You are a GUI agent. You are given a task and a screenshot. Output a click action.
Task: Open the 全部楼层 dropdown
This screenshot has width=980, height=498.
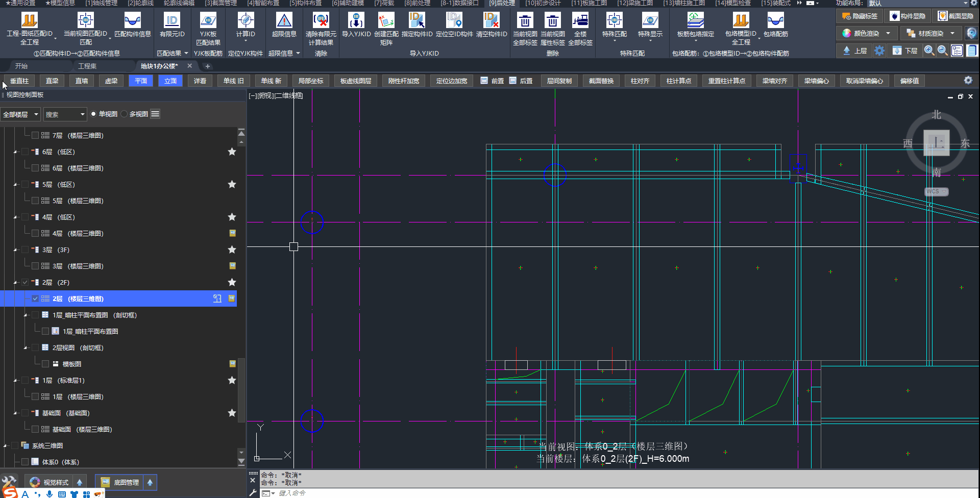tap(20, 114)
